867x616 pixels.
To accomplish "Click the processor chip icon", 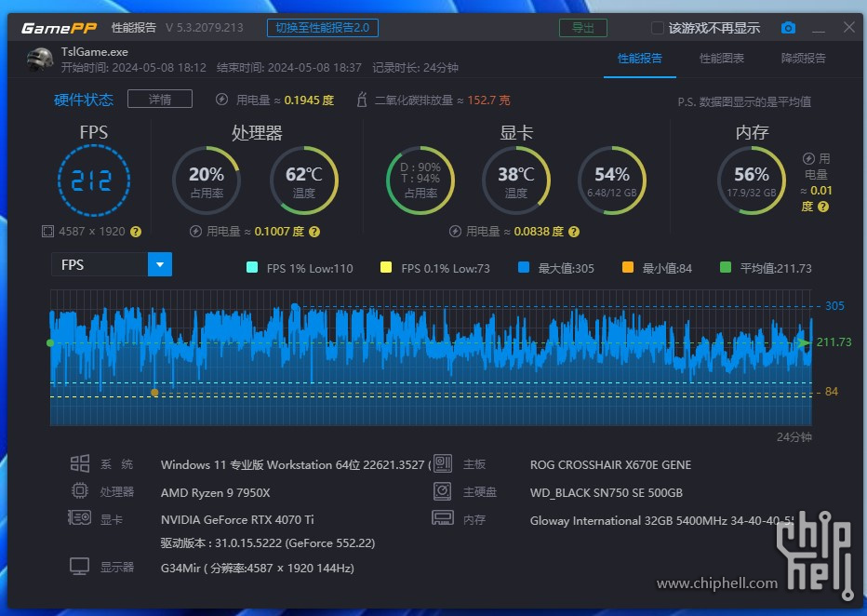I will click(x=80, y=490).
